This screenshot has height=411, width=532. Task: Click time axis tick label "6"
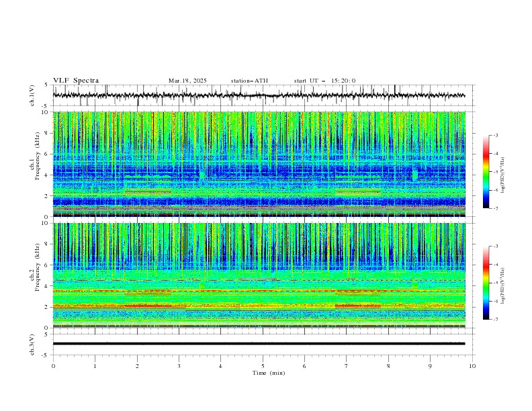[x=304, y=366]
